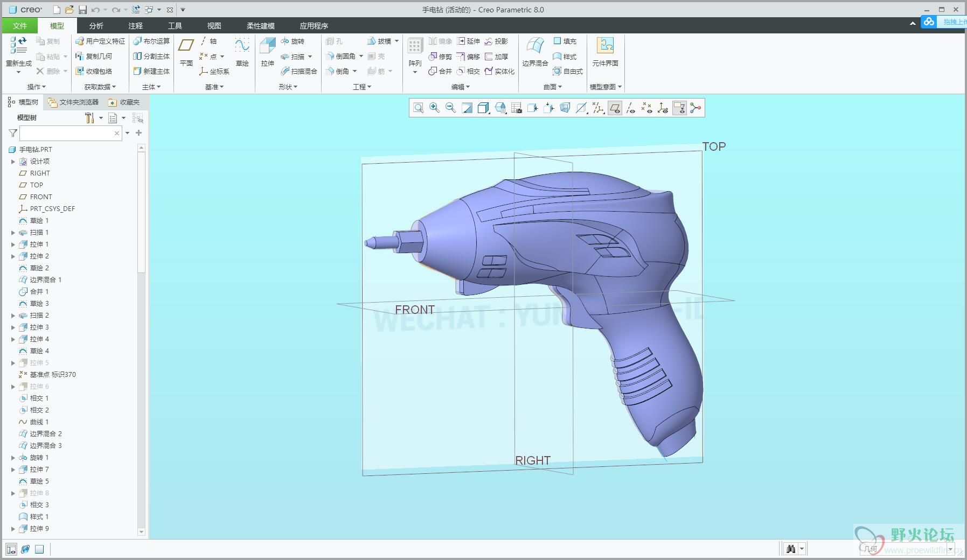Click the Solidify (实体化) tool
This screenshot has height=560, width=967.
coord(499,71)
